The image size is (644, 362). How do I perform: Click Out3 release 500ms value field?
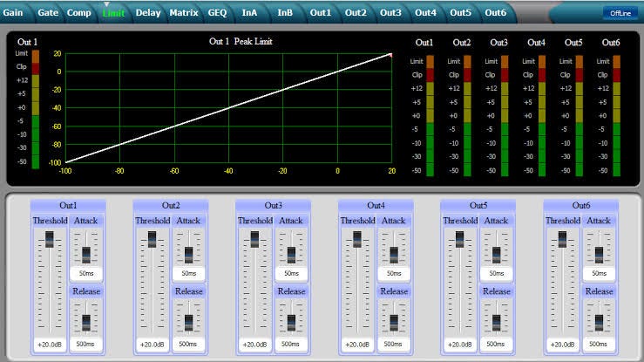pyautogui.click(x=290, y=344)
